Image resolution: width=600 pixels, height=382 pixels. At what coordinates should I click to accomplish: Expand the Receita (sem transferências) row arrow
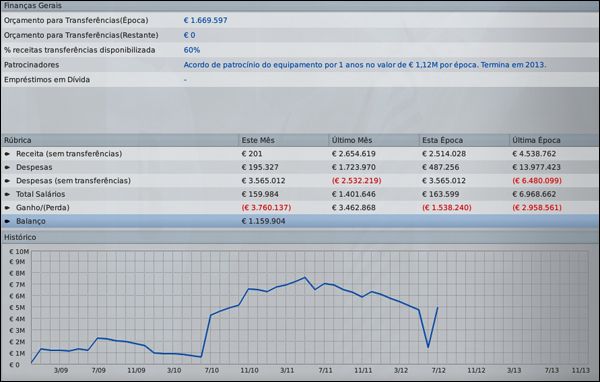point(7,154)
